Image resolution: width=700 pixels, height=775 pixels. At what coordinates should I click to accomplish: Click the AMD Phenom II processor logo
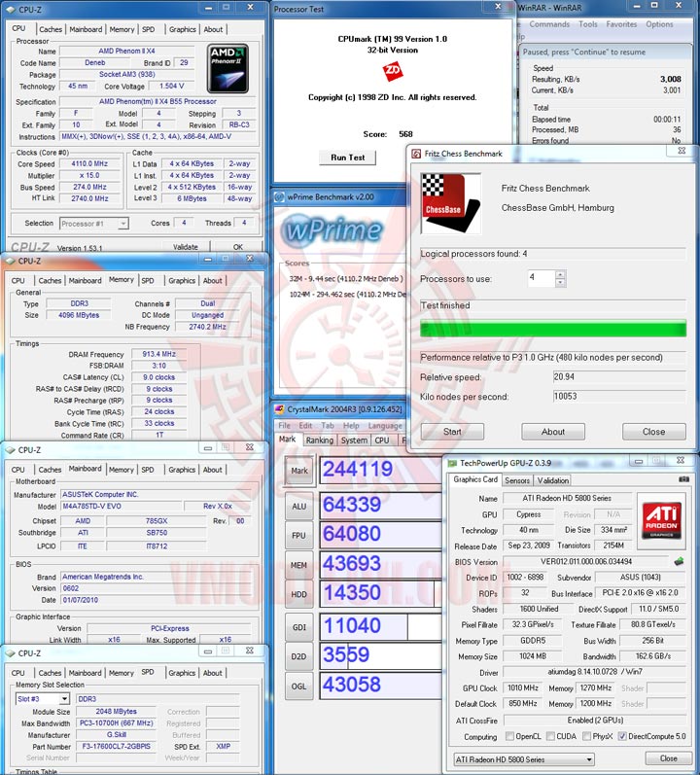pyautogui.click(x=227, y=69)
